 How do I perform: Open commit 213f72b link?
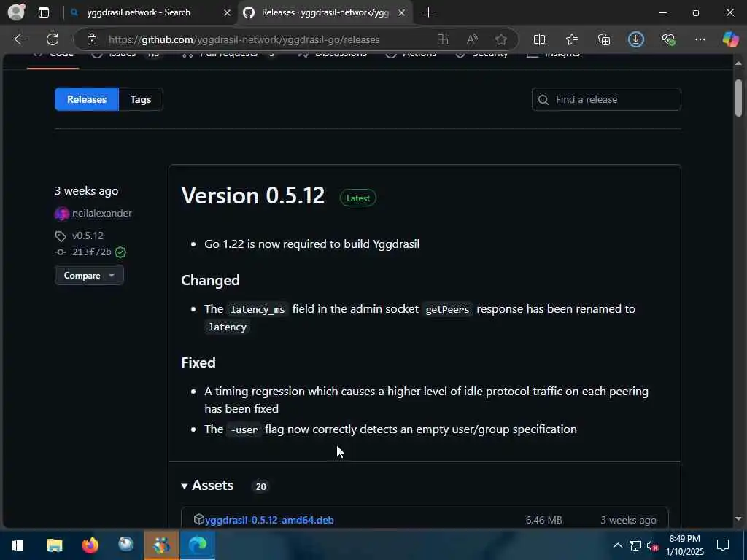coord(91,252)
